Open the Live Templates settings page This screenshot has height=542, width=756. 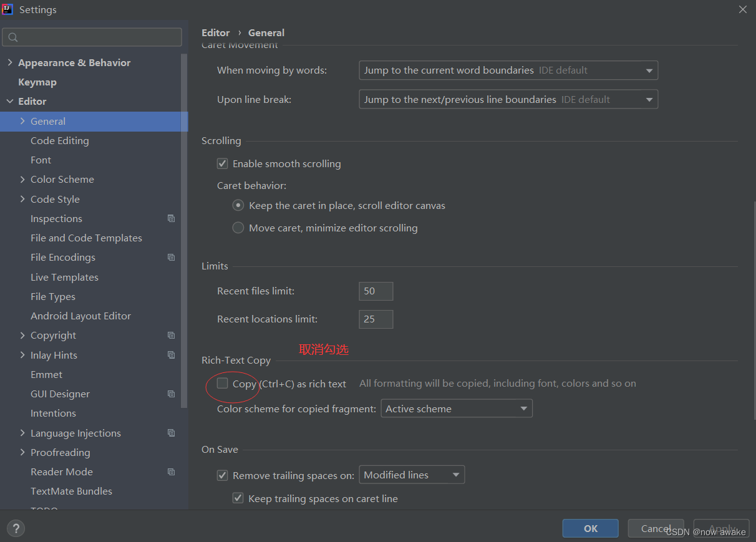[x=64, y=277]
